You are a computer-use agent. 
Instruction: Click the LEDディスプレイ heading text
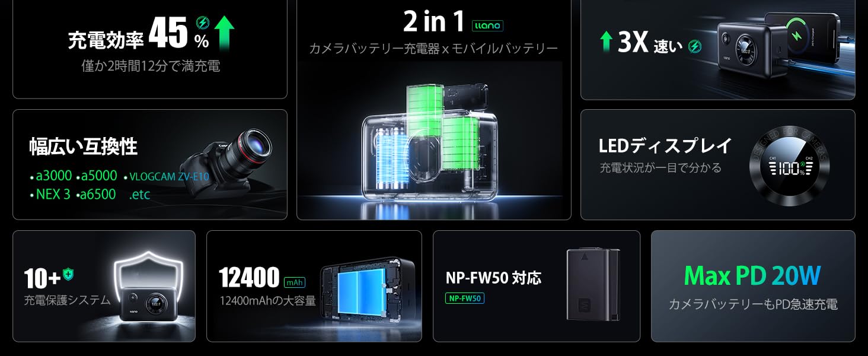pyautogui.click(x=665, y=145)
